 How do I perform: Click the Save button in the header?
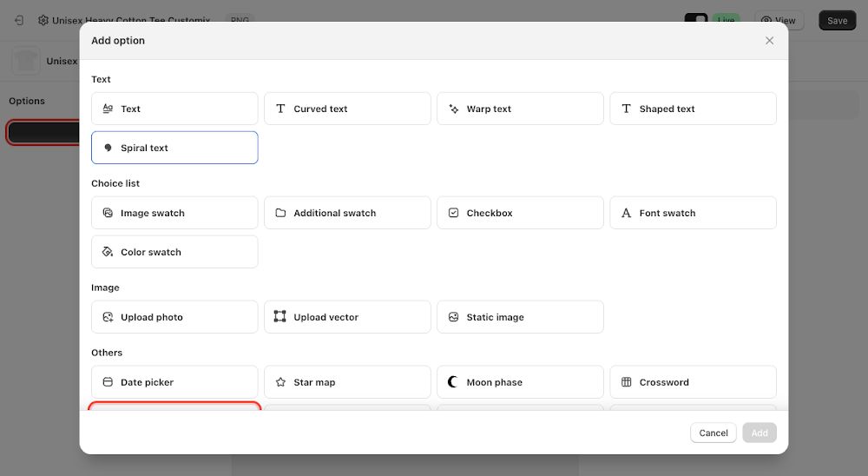(837, 21)
